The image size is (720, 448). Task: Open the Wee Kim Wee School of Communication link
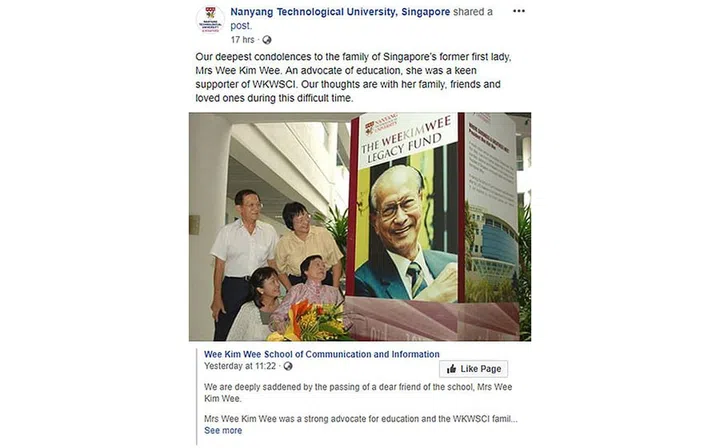click(321, 354)
